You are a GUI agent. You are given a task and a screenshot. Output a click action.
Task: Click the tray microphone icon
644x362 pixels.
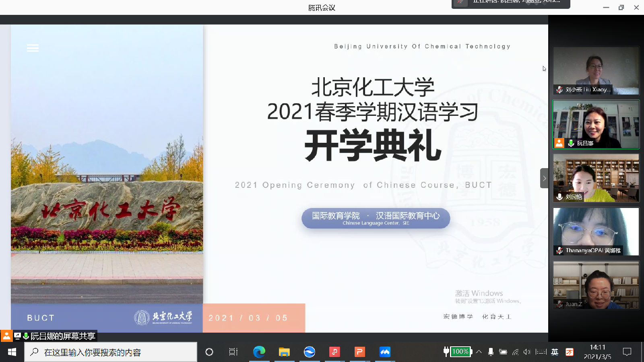point(491,352)
